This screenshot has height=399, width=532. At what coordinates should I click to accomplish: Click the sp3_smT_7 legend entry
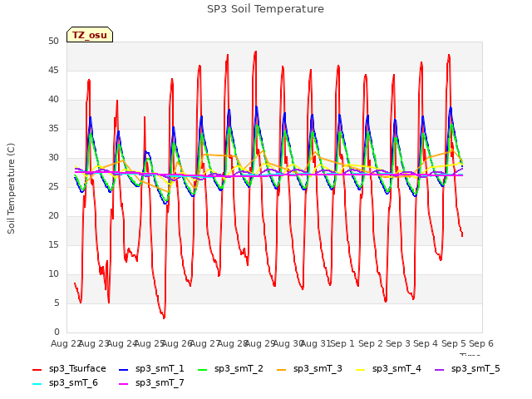[x=151, y=383]
